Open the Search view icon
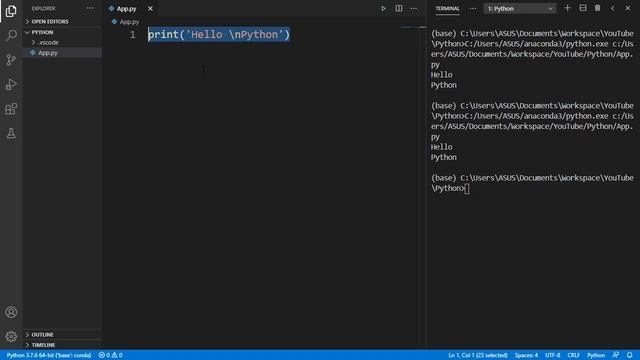Screen dimensions: 640x360 11,36
